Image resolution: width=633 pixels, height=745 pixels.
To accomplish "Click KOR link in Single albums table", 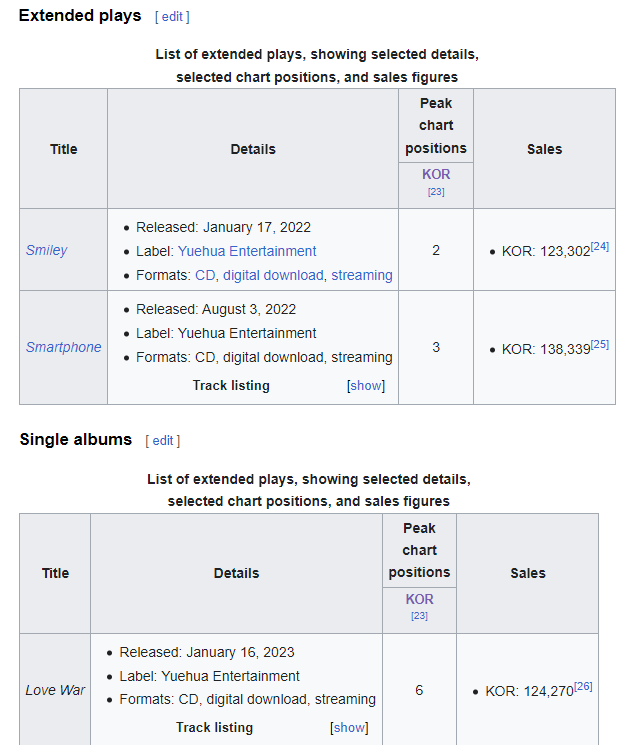I will 420,599.
